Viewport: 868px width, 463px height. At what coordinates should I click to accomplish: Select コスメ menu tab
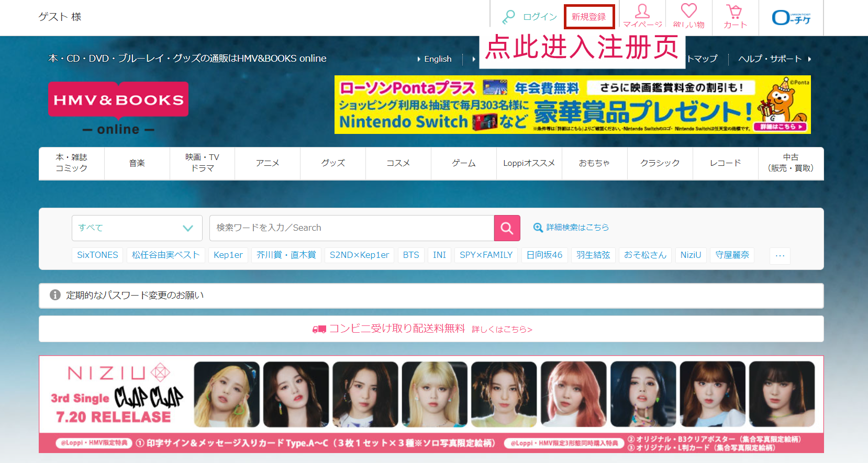tap(398, 163)
